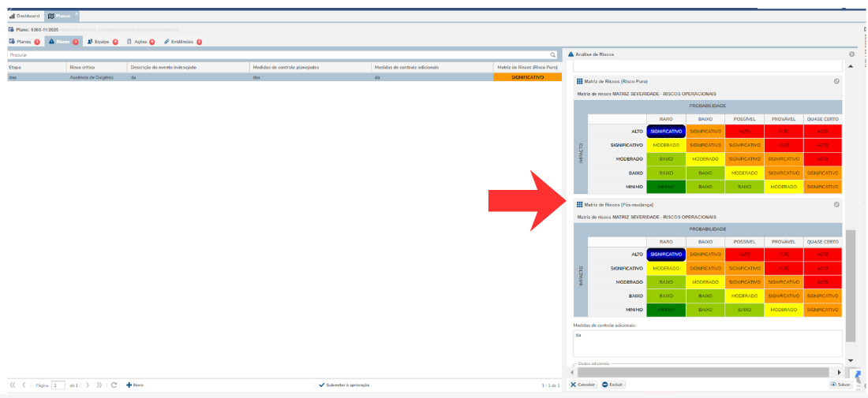This screenshot has width=868, height=398.
Task: Click Submeter à aprovação
Action: pyautogui.click(x=344, y=385)
